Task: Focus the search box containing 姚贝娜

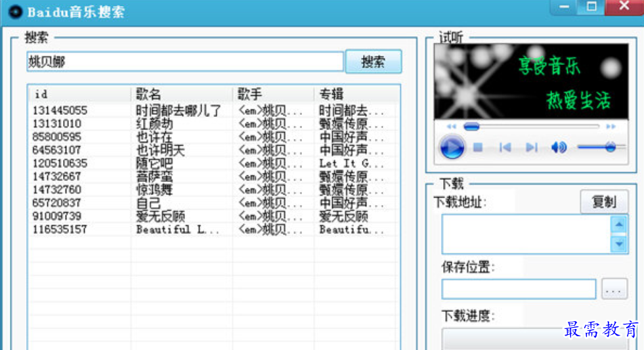Action: click(x=185, y=62)
